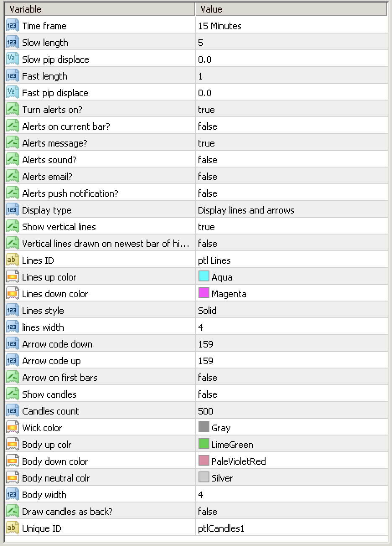392x546 pixels.
Task: Click the integer icon beside Candles count
Action: 12,411
